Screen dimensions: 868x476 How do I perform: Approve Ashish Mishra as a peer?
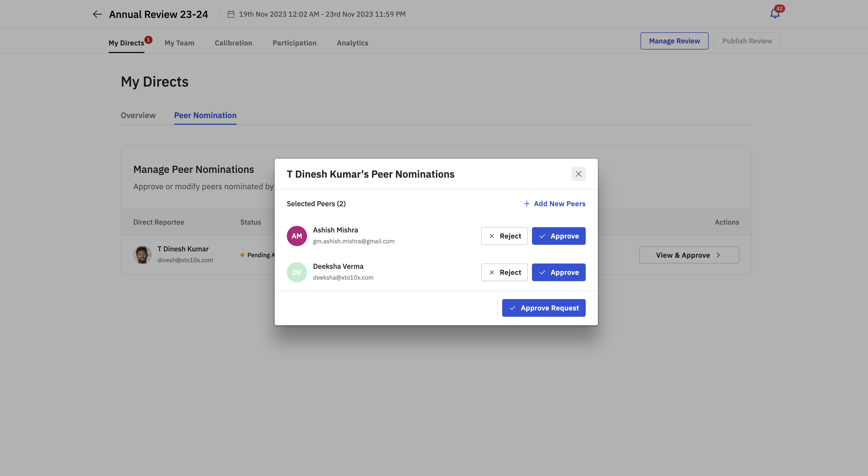558,236
